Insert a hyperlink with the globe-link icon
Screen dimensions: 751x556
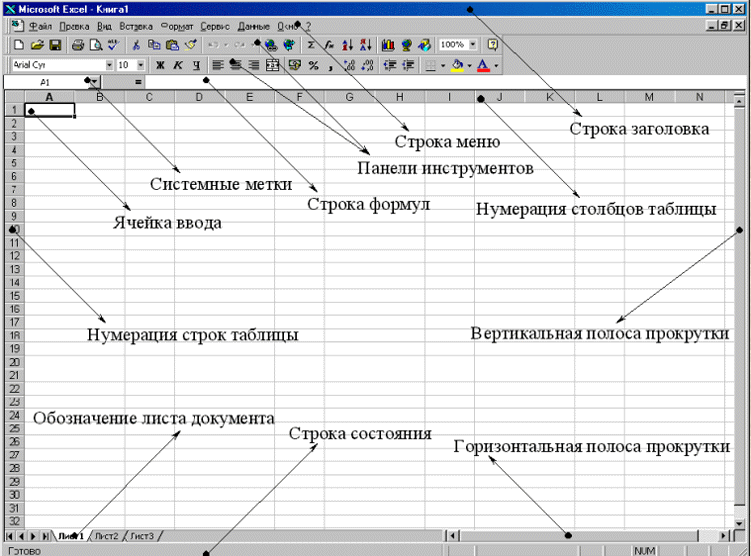click(x=271, y=45)
